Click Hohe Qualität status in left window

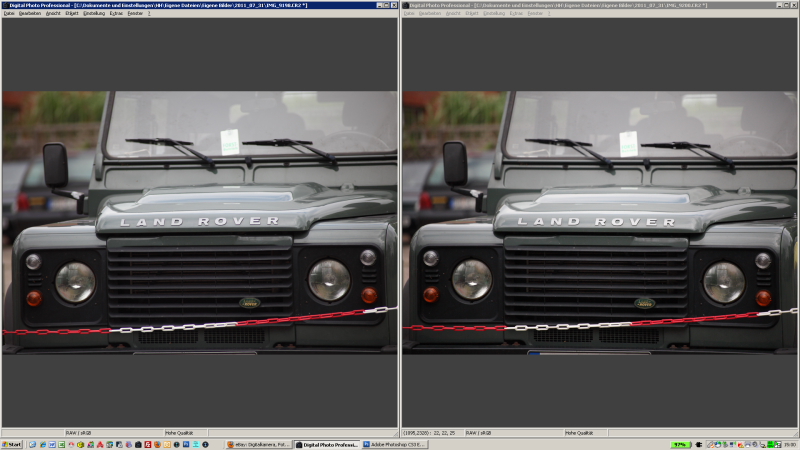pos(179,433)
